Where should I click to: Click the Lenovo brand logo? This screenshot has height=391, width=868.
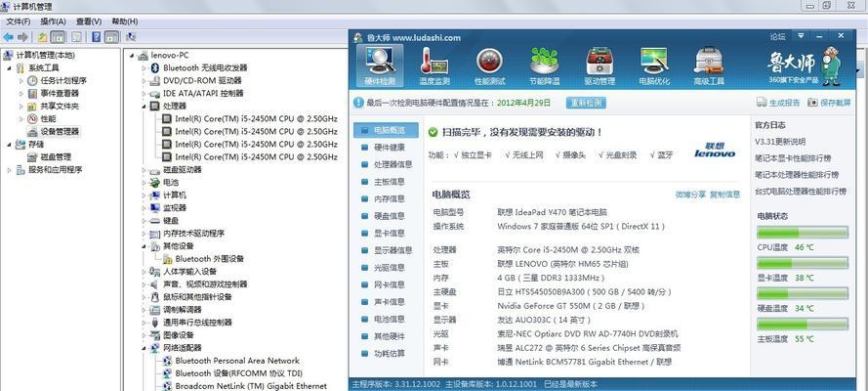[715, 151]
